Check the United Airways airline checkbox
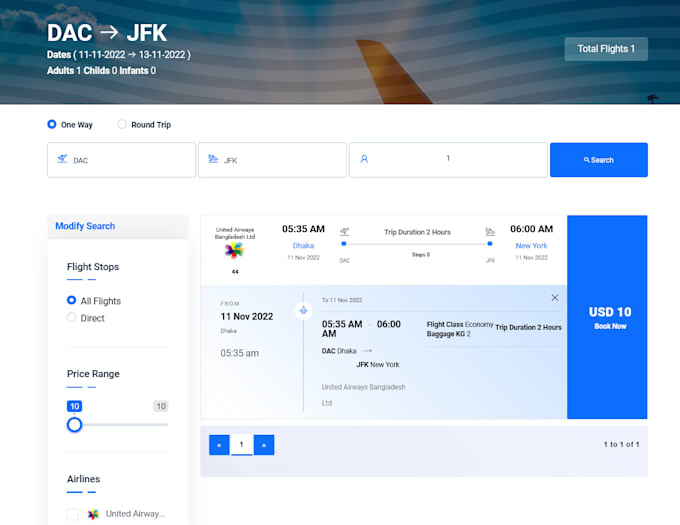Screen dimensions: 680x525 click(x=73, y=514)
